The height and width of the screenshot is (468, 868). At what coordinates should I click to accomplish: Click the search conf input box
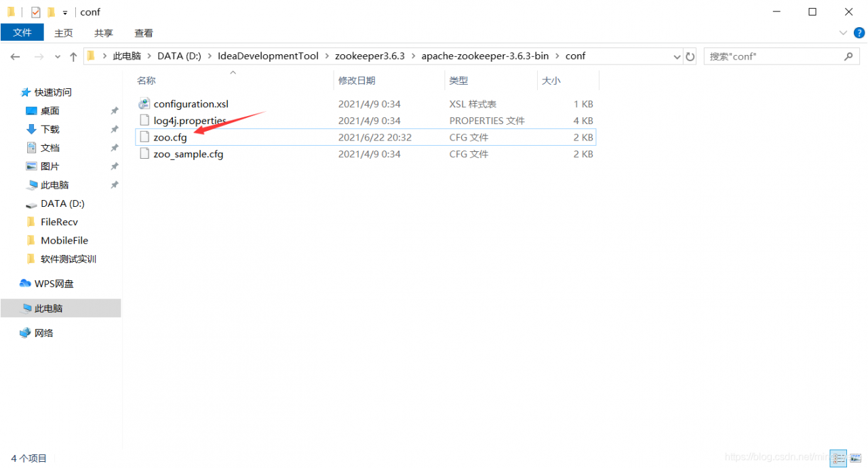click(773, 57)
